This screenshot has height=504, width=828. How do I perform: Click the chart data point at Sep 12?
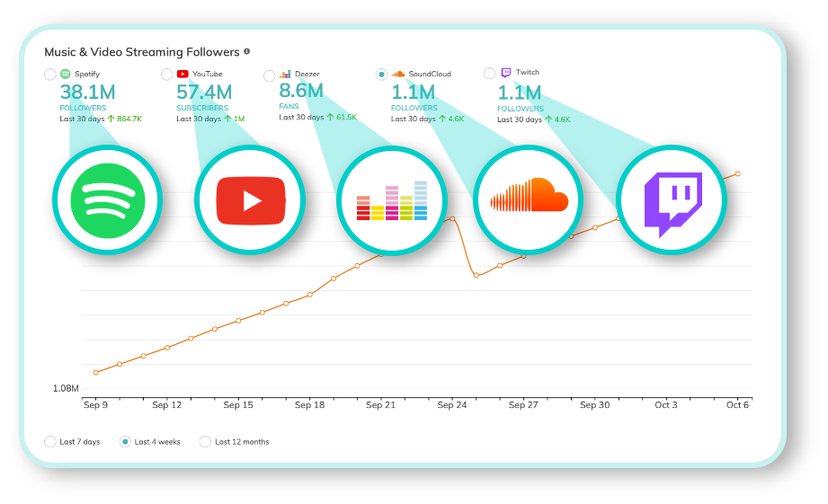[x=167, y=348]
